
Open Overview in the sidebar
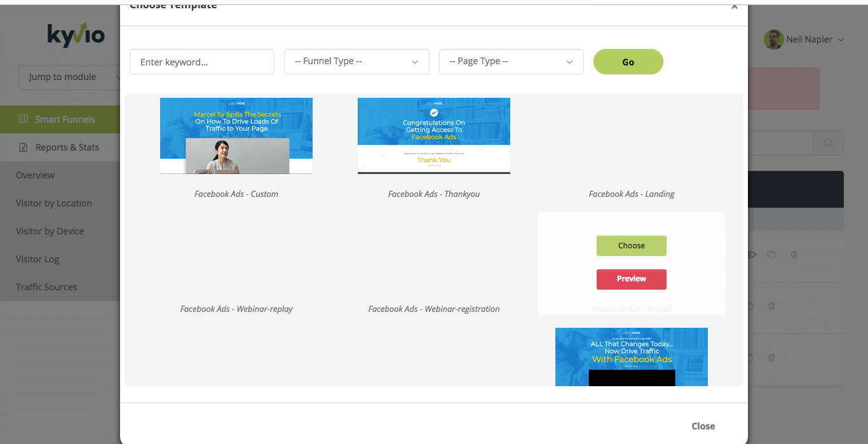[36, 175]
